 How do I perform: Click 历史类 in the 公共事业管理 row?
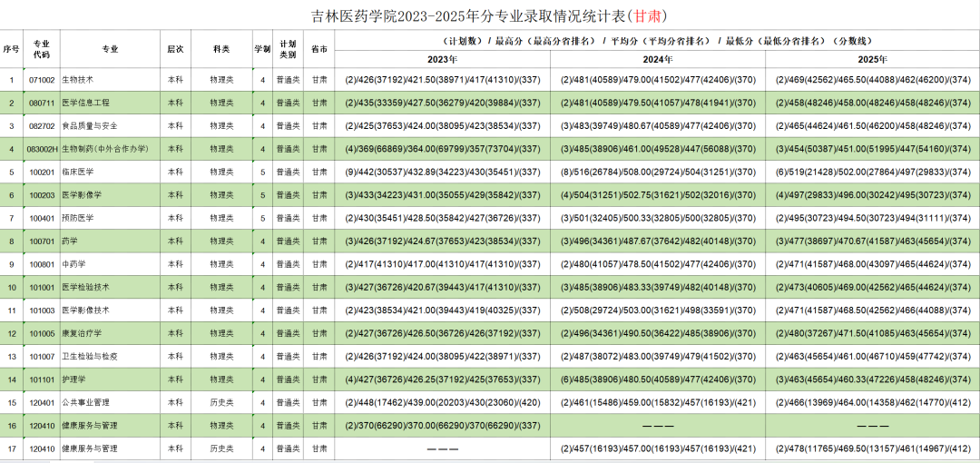coord(221,402)
